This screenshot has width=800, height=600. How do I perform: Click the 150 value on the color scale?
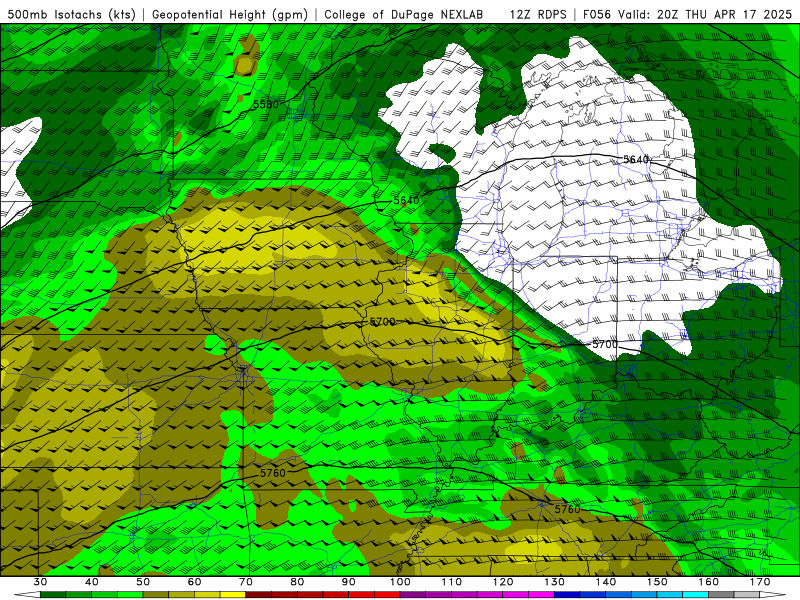[657, 582]
